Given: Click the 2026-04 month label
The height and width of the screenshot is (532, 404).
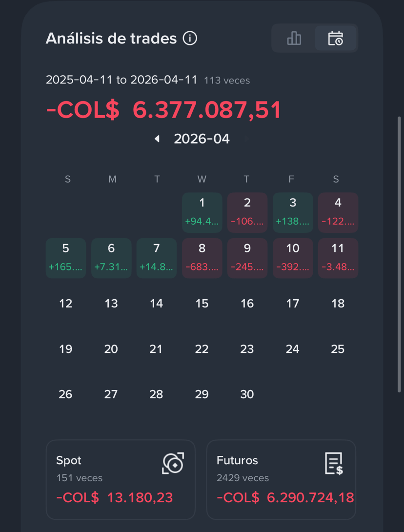Looking at the screenshot, I should click(202, 139).
